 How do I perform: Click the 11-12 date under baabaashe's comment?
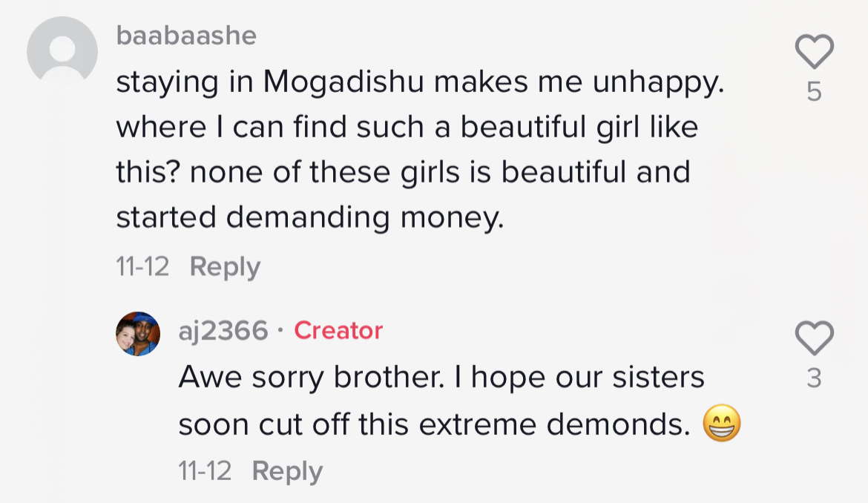click(142, 267)
